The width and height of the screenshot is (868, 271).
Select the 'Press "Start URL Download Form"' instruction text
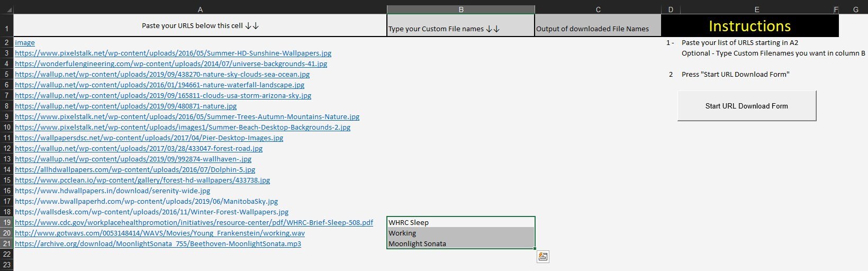tap(735, 74)
